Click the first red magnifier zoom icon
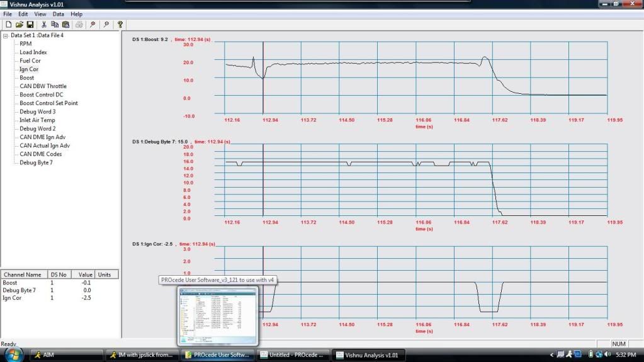 93,25
